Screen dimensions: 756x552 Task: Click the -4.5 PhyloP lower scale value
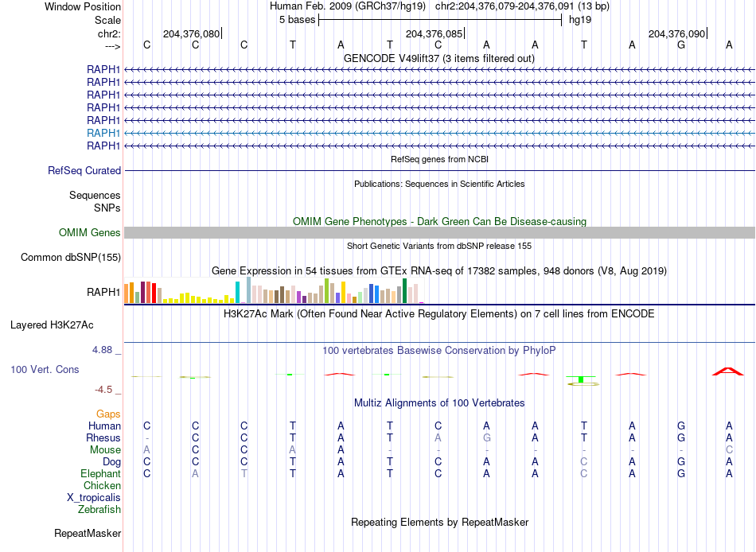point(103,390)
